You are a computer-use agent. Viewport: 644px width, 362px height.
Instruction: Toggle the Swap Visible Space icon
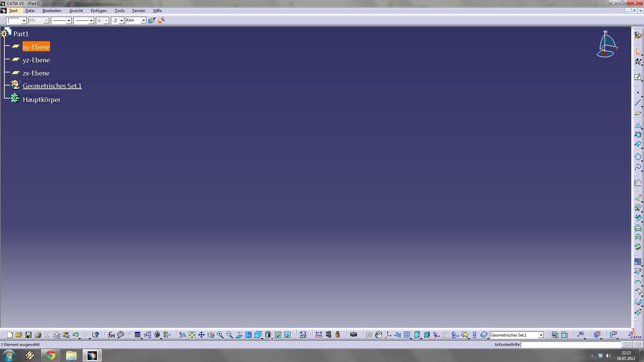point(287,335)
